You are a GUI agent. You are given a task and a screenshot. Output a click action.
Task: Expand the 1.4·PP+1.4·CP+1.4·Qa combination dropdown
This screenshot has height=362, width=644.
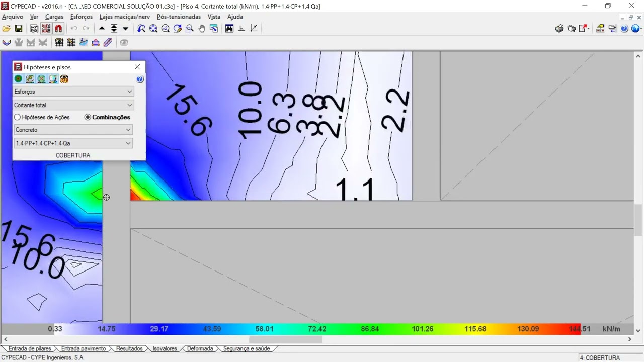click(73, 143)
